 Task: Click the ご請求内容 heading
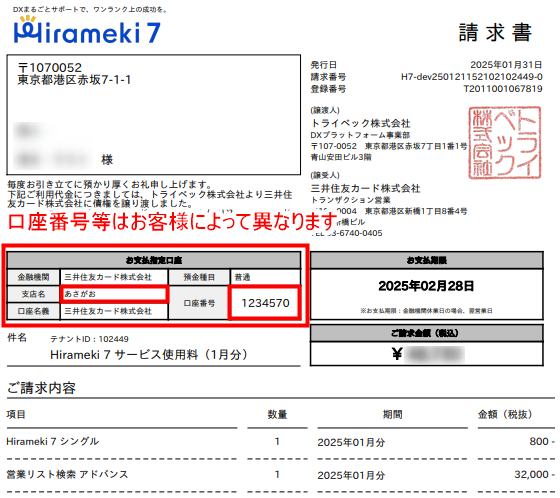[41, 388]
